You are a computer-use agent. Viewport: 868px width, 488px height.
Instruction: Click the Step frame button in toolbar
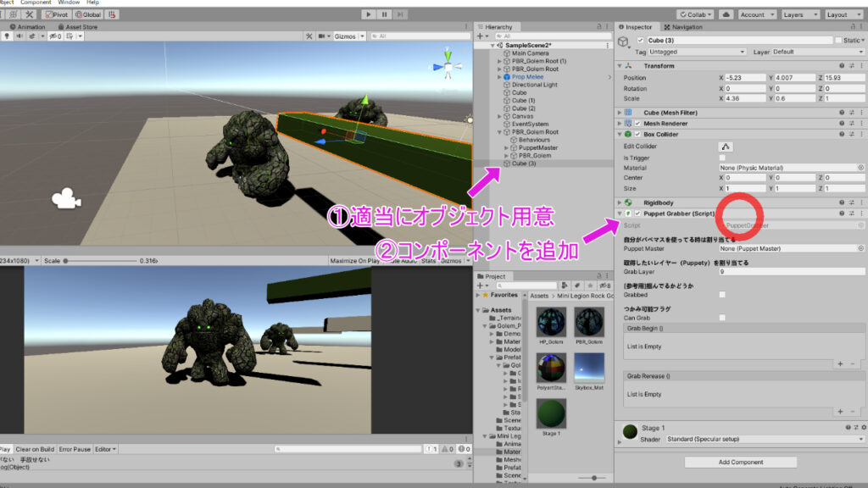coord(399,14)
